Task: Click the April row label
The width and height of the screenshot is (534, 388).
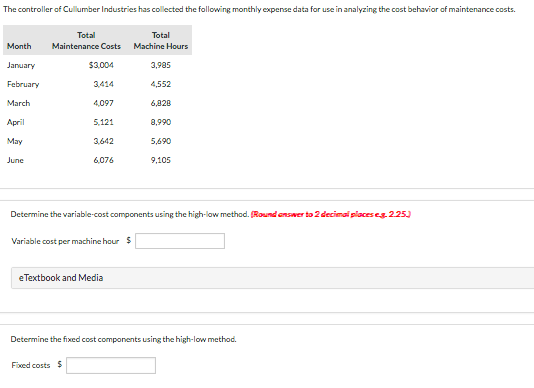Action: 15,122
